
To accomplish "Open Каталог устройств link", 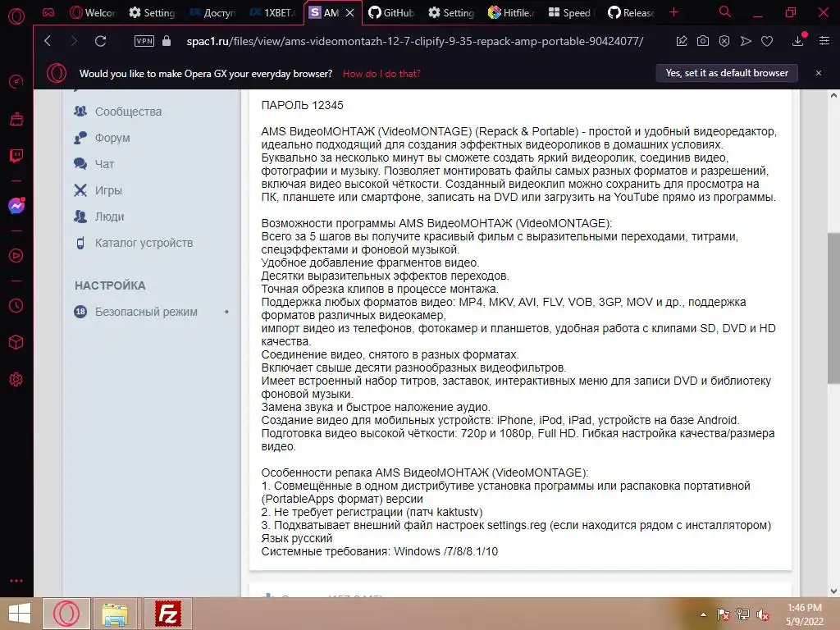I will [144, 243].
